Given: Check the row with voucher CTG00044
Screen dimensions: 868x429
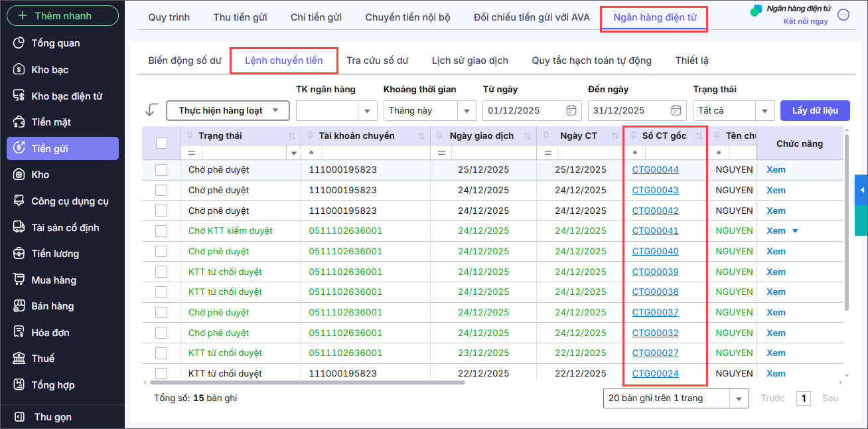Looking at the screenshot, I should 161,170.
